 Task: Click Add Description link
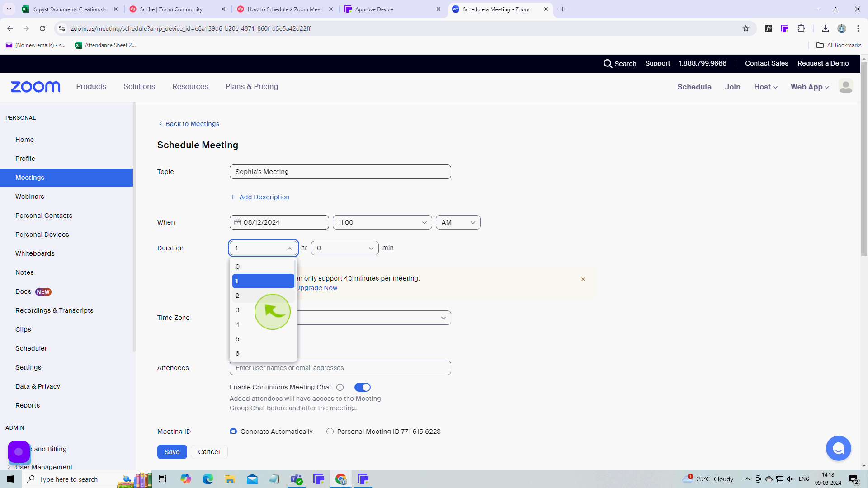[x=260, y=197]
